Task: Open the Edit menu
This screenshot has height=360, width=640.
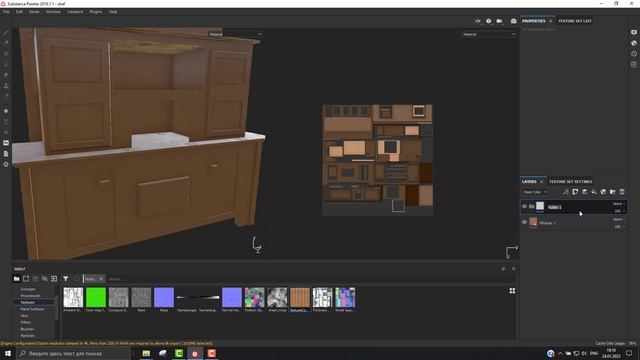Action: pyautogui.click(x=19, y=12)
